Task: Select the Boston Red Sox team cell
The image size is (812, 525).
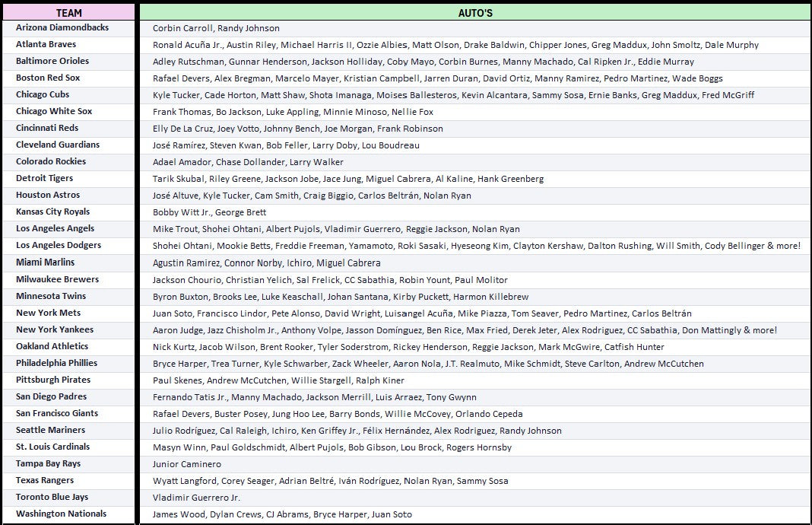Action: pyautogui.click(x=68, y=78)
